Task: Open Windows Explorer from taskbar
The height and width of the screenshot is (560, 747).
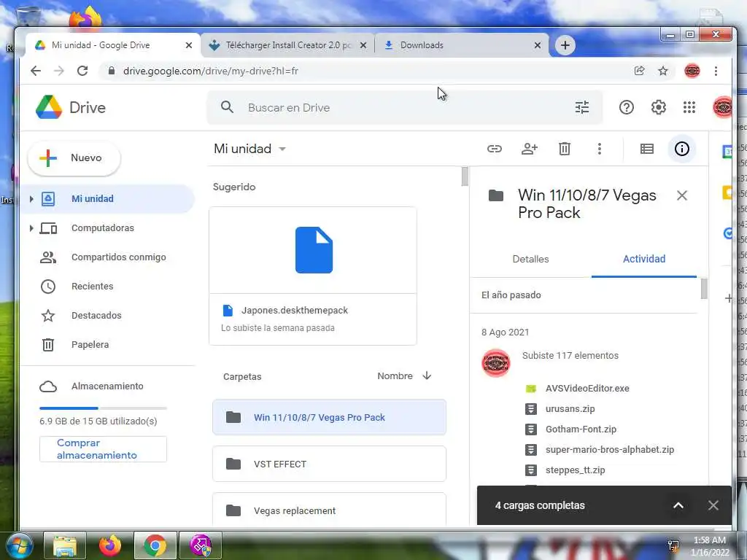Action: point(65,545)
